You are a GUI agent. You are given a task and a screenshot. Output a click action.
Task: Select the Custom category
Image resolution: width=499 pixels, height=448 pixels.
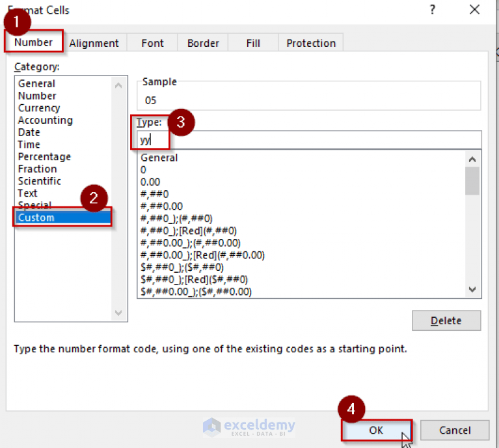click(x=63, y=217)
